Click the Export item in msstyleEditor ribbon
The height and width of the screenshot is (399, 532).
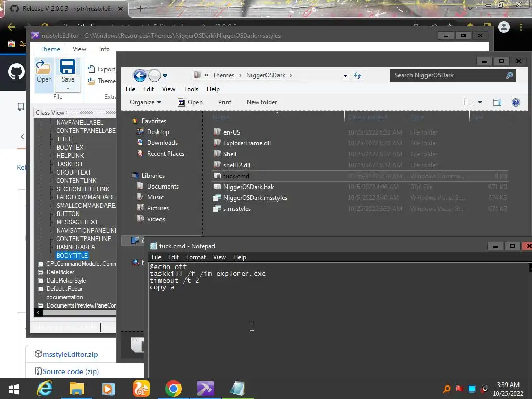101,69
